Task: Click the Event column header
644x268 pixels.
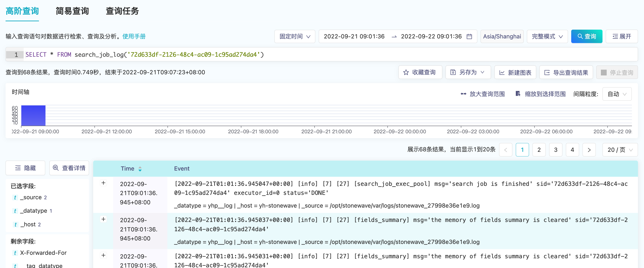Action: pyautogui.click(x=182, y=169)
